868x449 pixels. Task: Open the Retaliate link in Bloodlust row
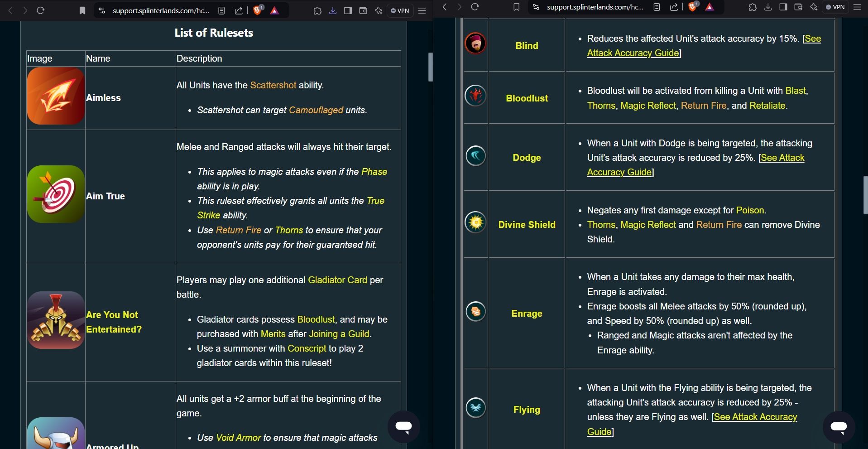point(767,106)
